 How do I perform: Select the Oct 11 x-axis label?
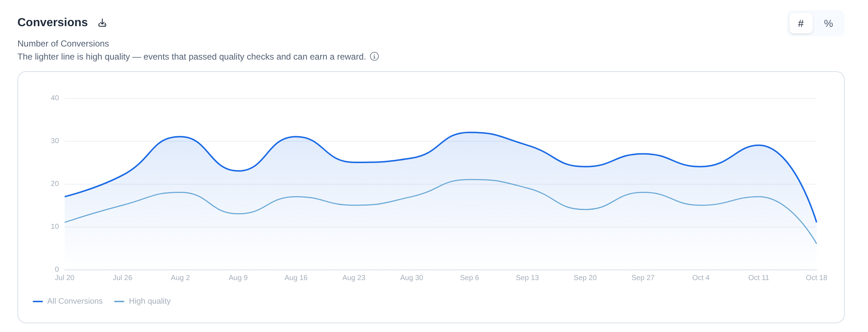(x=759, y=278)
